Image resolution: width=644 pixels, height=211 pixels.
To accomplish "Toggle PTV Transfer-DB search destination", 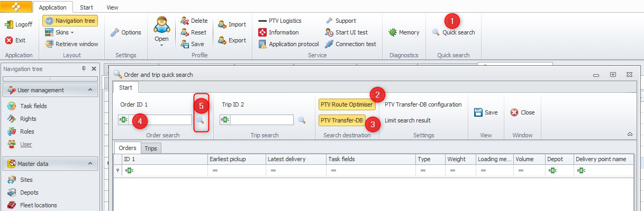I will coord(342,120).
